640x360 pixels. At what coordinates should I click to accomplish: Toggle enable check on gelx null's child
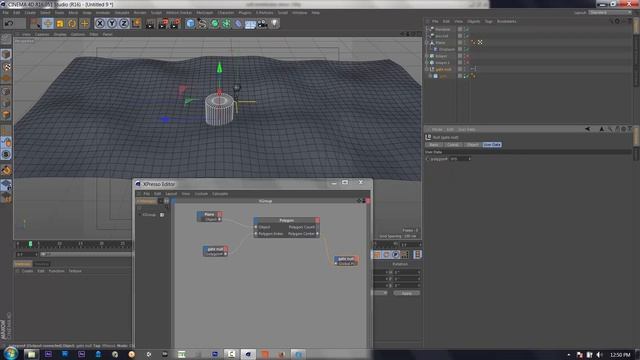(x=467, y=76)
